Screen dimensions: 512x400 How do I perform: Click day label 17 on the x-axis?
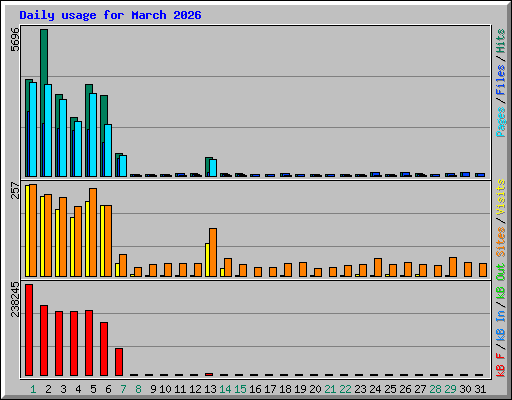click(270, 389)
